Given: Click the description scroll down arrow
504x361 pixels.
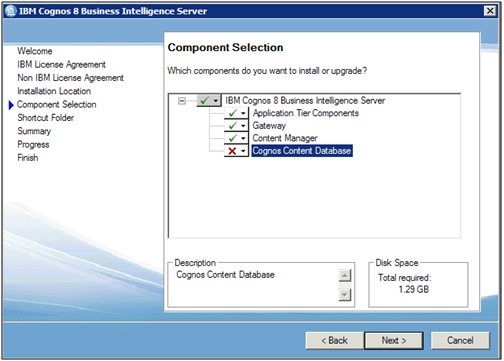Looking at the screenshot, I should coord(345,294).
